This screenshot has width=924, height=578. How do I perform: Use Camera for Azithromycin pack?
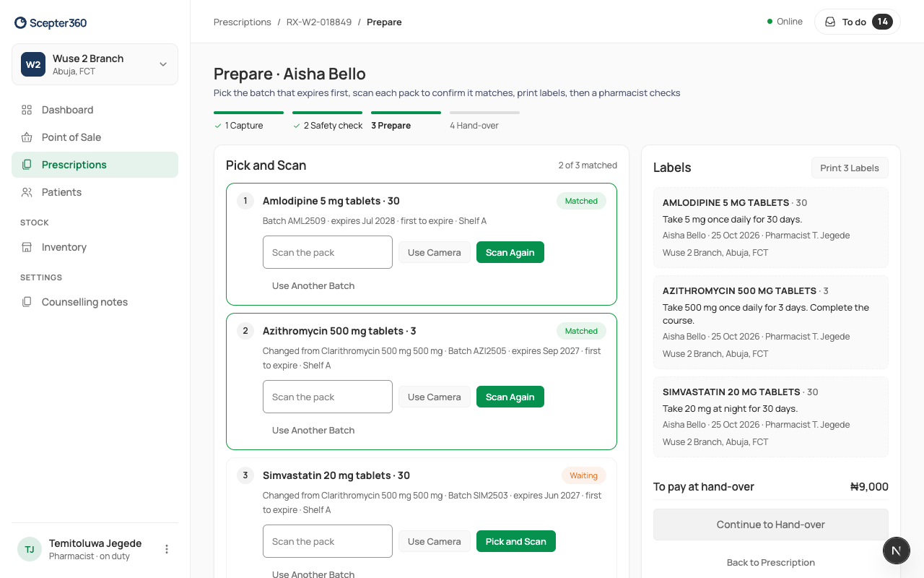[x=434, y=397]
